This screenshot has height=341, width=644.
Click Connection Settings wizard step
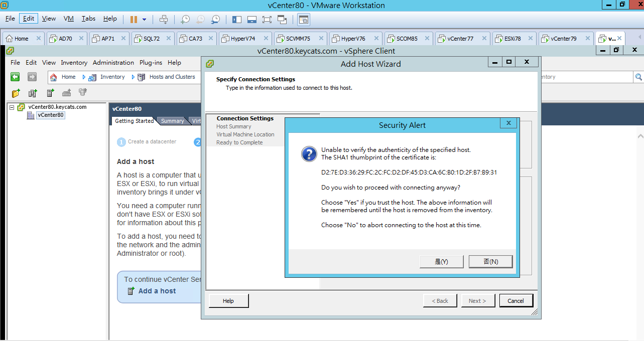click(245, 118)
